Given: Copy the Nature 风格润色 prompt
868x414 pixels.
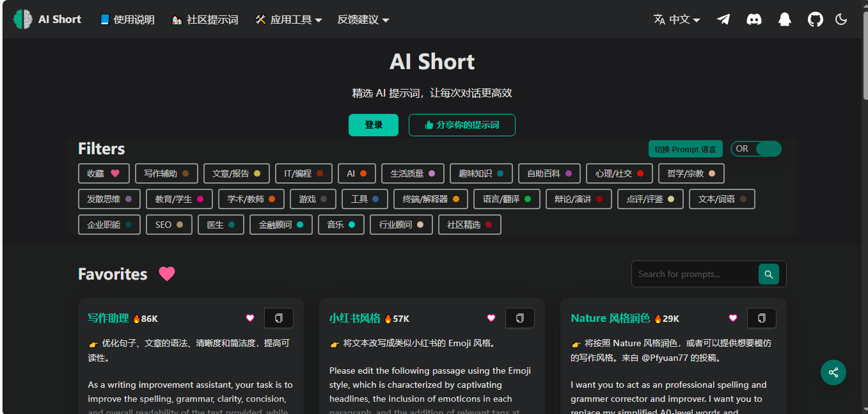Looking at the screenshot, I should [761, 318].
